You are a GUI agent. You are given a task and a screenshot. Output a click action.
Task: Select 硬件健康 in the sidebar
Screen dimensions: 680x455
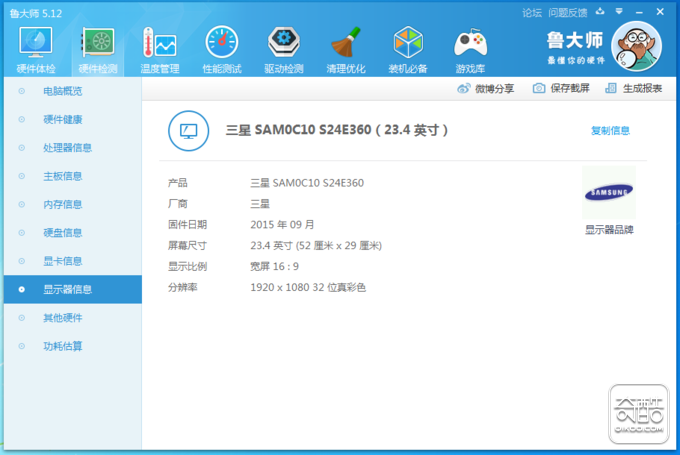coord(73,119)
